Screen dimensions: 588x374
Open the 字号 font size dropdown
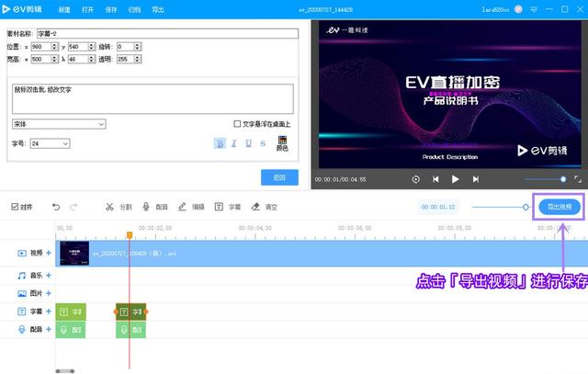tap(50, 143)
